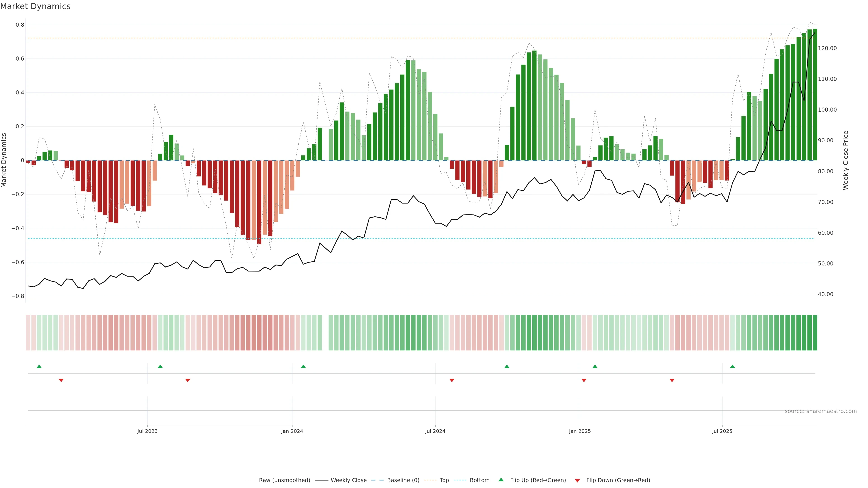Click the Jul 2024 x-axis label
The width and height of the screenshot is (868, 488).
435,431
